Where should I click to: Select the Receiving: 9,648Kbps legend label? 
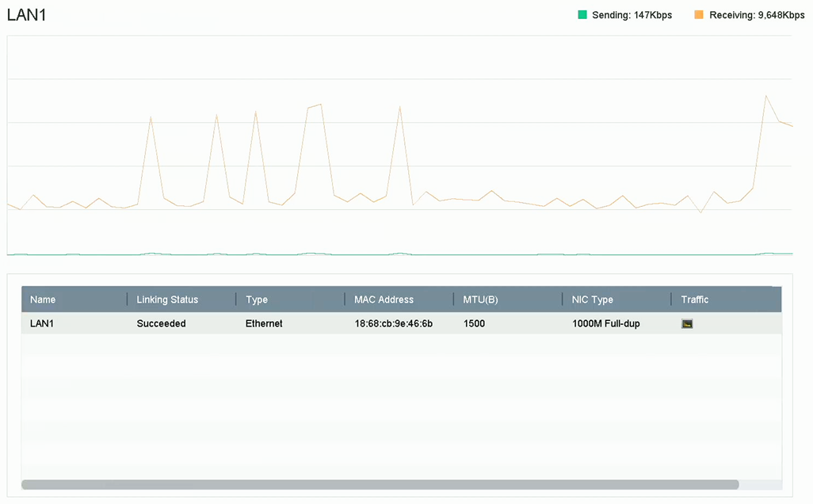pos(757,15)
